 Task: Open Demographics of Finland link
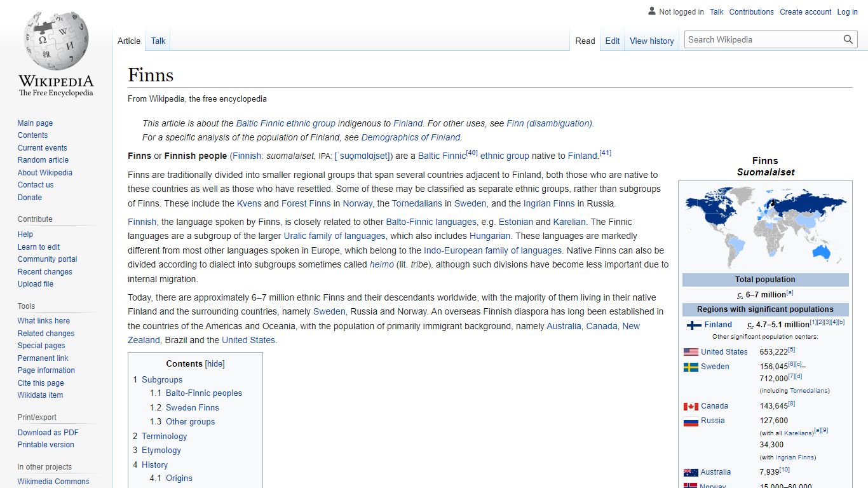click(411, 137)
